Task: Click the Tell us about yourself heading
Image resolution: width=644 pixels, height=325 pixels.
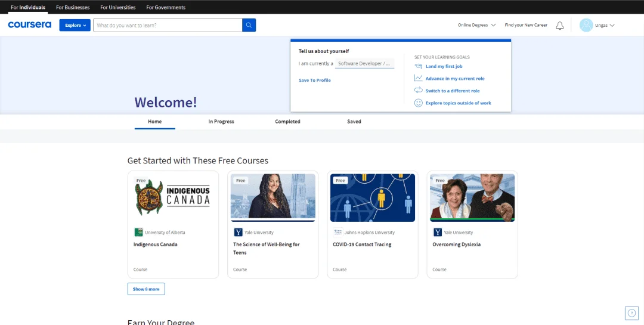Action: 324,51
